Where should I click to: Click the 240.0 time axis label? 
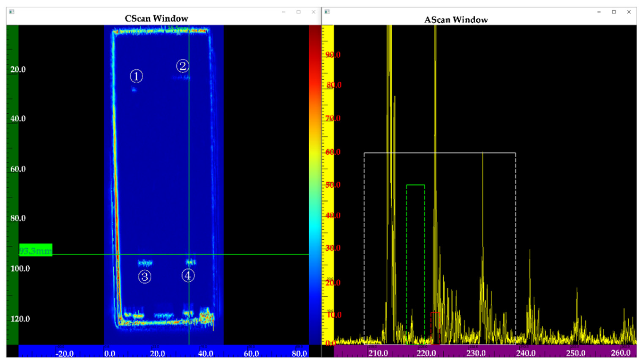(x=526, y=353)
